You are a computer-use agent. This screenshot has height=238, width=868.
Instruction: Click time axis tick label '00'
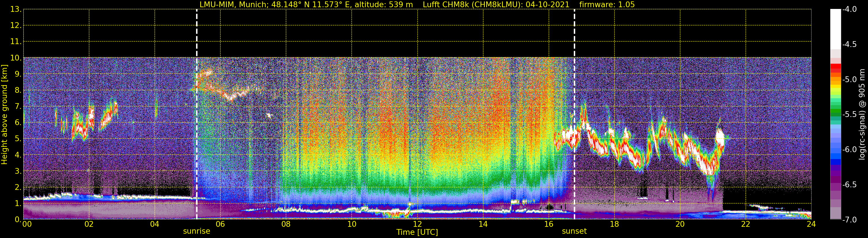[26, 224]
